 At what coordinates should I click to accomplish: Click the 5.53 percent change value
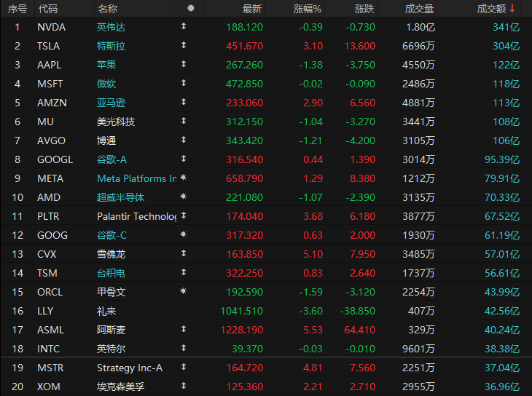[313, 330]
